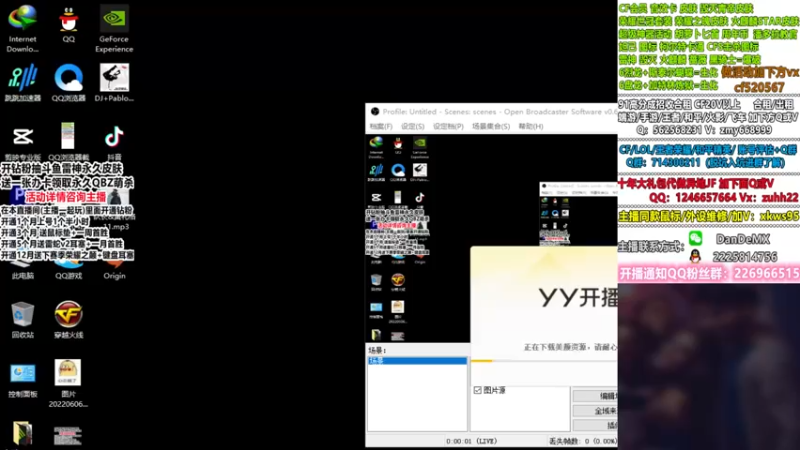Open the 设定(S) menu in OBS
This screenshot has height=450, width=800.
pyautogui.click(x=412, y=126)
